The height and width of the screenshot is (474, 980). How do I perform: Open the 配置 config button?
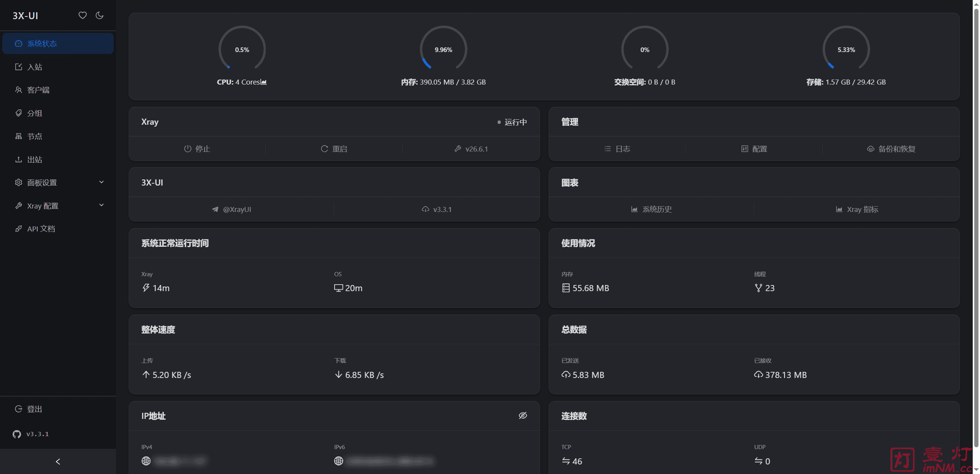[754, 149]
